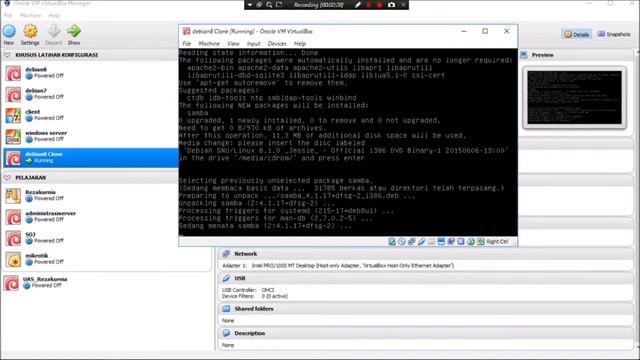The width and height of the screenshot is (640, 360).
Task: Click the Preview panel header icon
Action: (x=524, y=55)
